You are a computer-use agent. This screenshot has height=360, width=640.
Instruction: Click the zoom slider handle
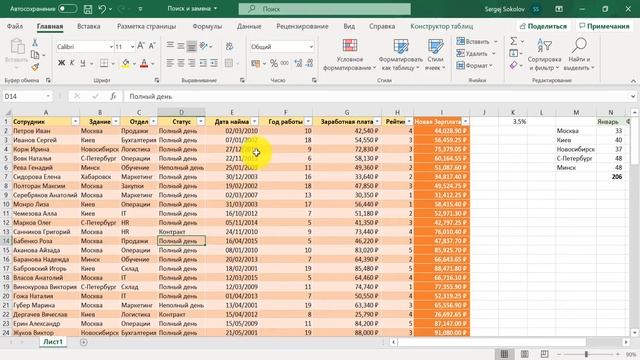point(586,354)
